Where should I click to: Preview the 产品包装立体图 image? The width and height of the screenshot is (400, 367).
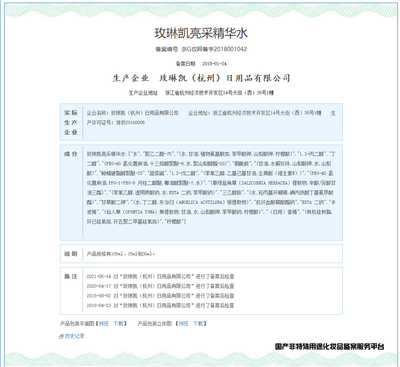pyautogui.click(x=183, y=324)
